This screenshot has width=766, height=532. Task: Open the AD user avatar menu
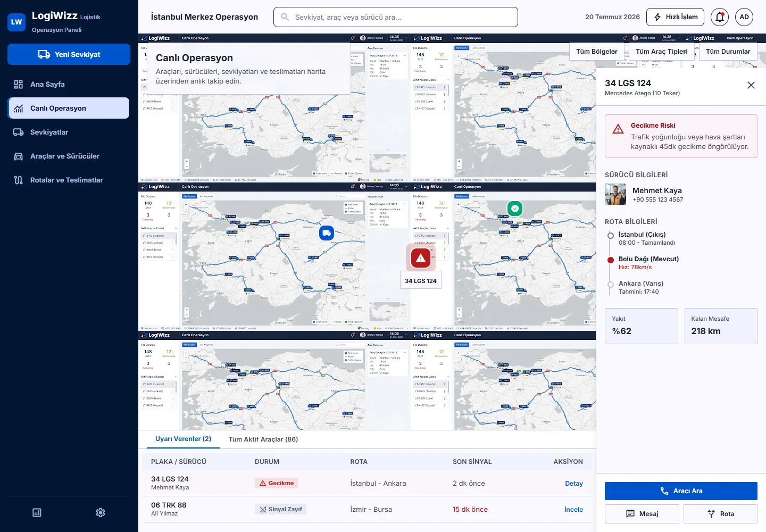pyautogui.click(x=744, y=17)
